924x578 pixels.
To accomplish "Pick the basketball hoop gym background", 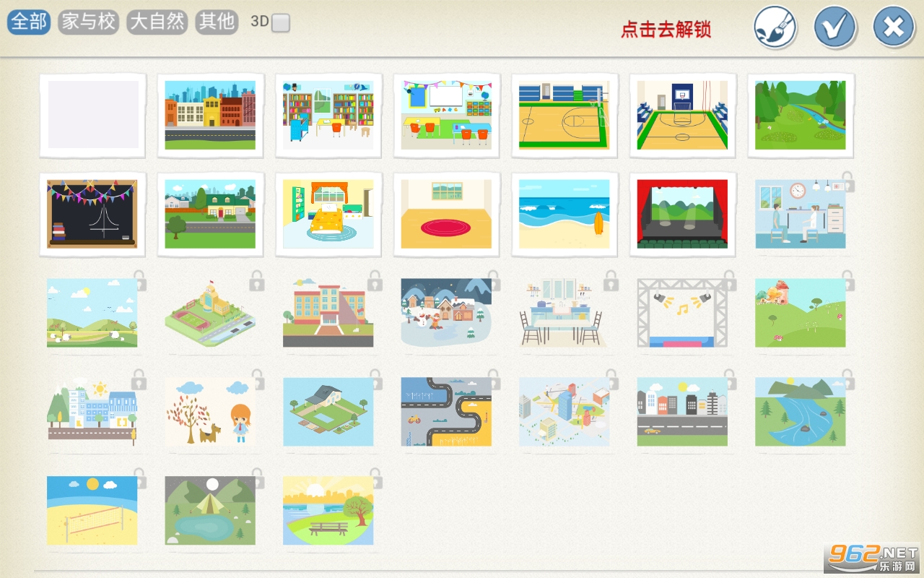I will [x=683, y=116].
